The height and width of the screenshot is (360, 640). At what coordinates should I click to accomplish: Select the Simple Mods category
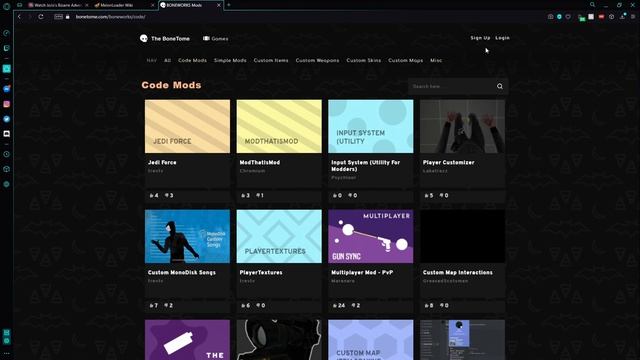point(230,60)
